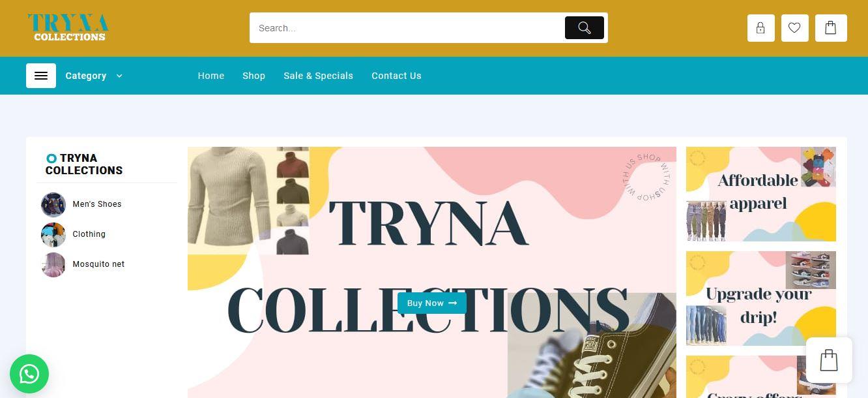Open the Shop menu item
The image size is (868, 398).
(x=253, y=76)
